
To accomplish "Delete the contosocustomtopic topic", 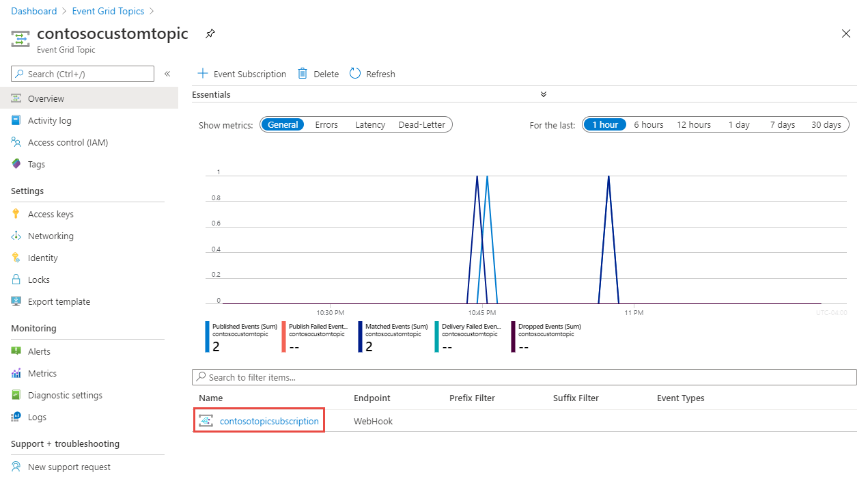I will click(x=318, y=73).
